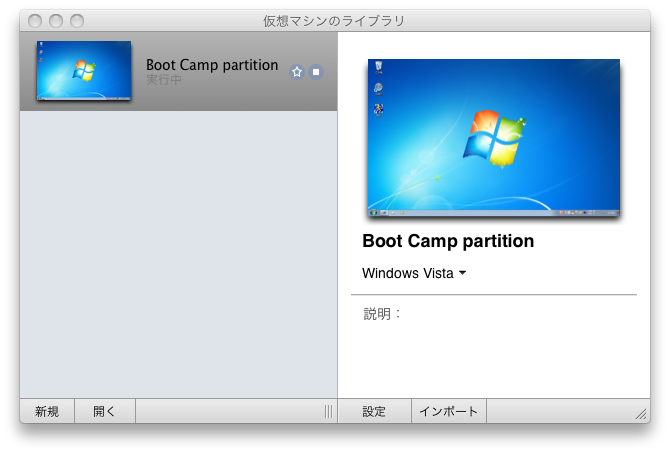670x453 pixels.
Task: Click the pane splitter grip handle
Action: 328,411
